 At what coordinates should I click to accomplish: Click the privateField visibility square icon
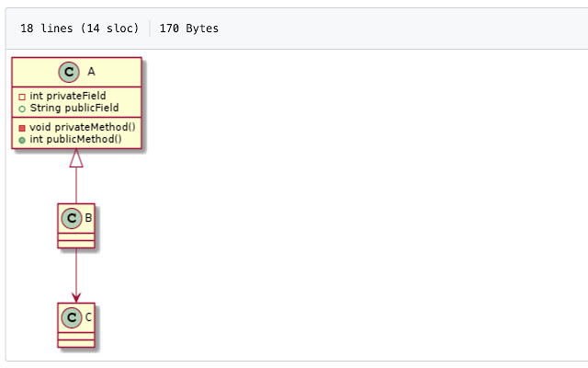click(21, 96)
